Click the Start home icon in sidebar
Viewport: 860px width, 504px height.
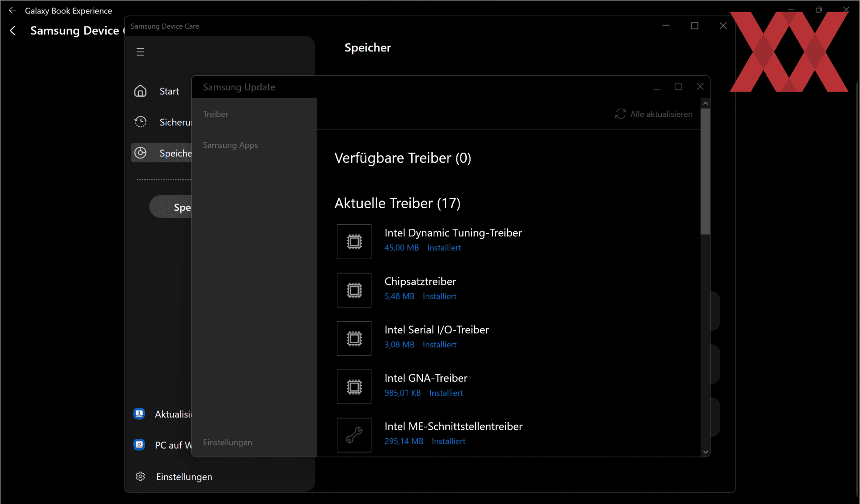click(x=141, y=91)
